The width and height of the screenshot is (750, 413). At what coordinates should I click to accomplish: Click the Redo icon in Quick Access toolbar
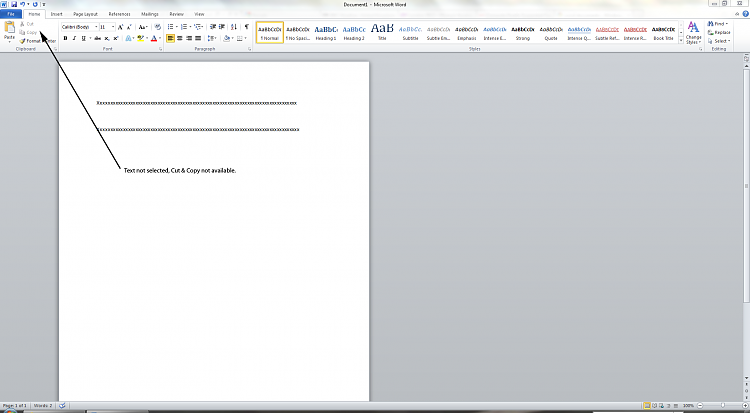[35, 4]
